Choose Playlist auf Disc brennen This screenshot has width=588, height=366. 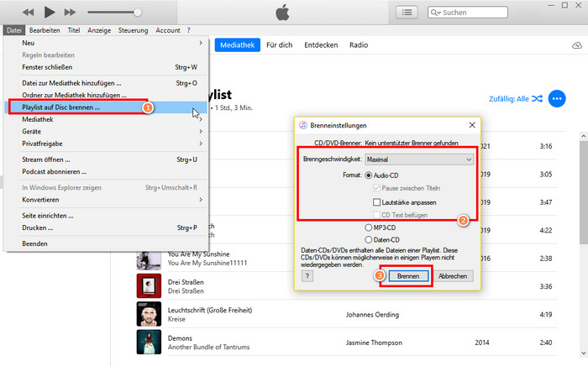point(107,107)
